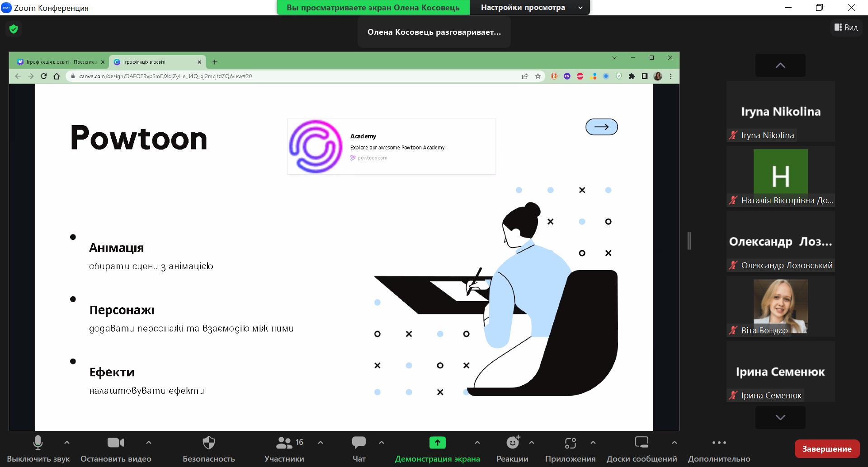Open the Apps icon in toolbar

[570, 443]
